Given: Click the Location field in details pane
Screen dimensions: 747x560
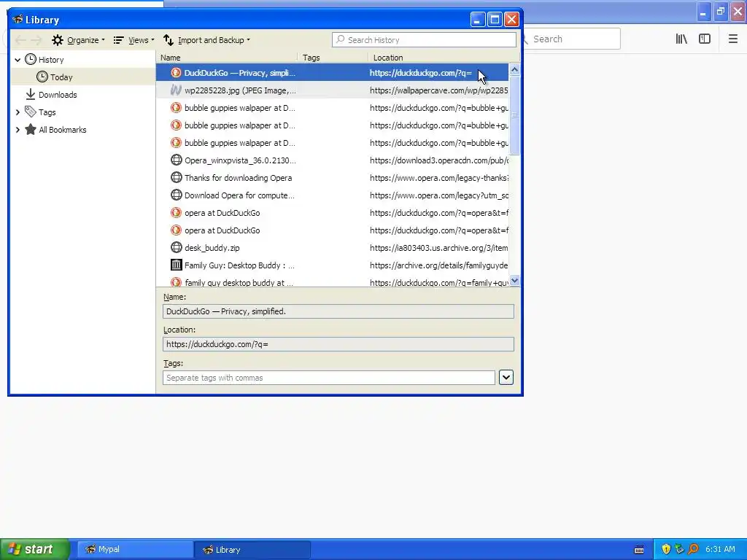Looking at the screenshot, I should click(x=338, y=344).
